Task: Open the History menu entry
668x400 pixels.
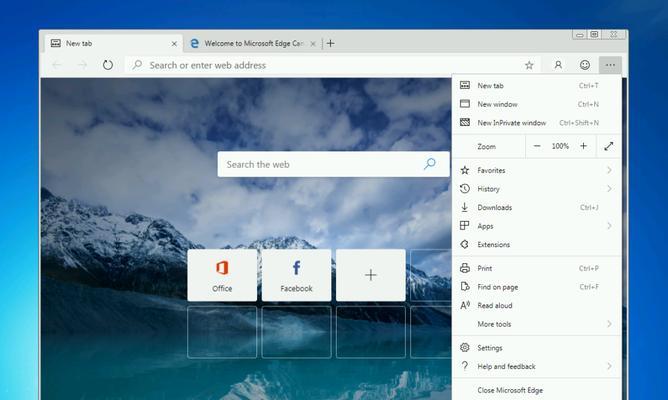Action: tap(536, 189)
